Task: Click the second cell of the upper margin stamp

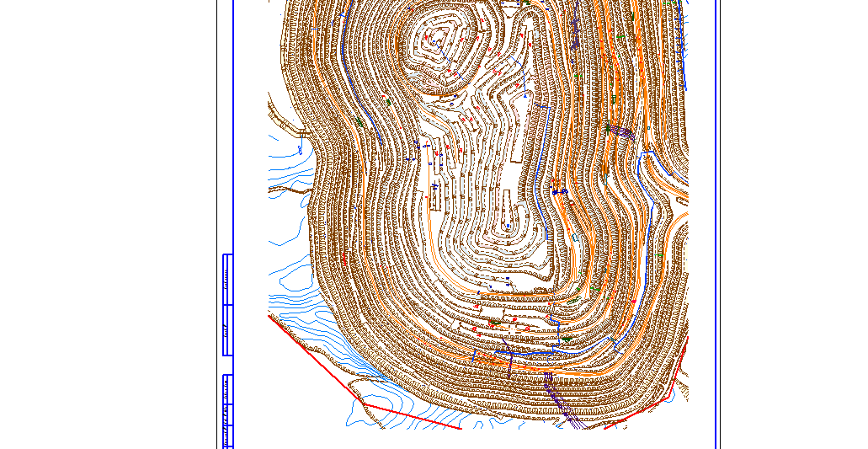Action: tap(227, 330)
